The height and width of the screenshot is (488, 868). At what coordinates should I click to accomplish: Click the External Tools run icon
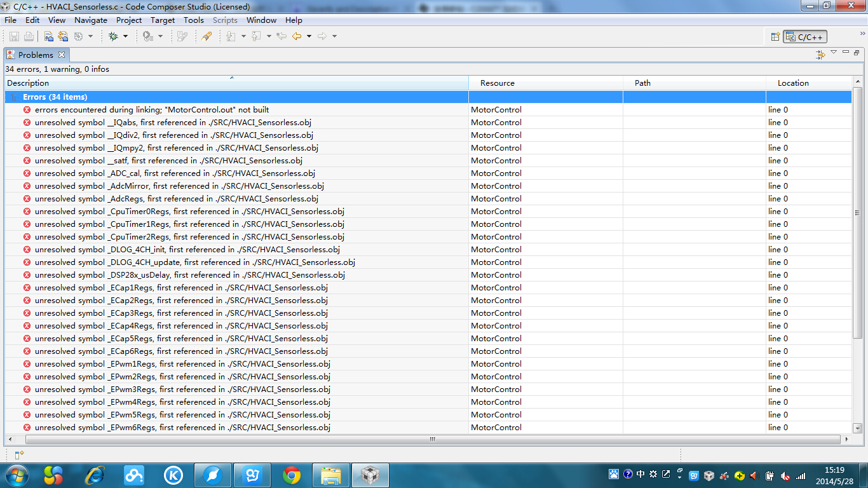(148, 37)
